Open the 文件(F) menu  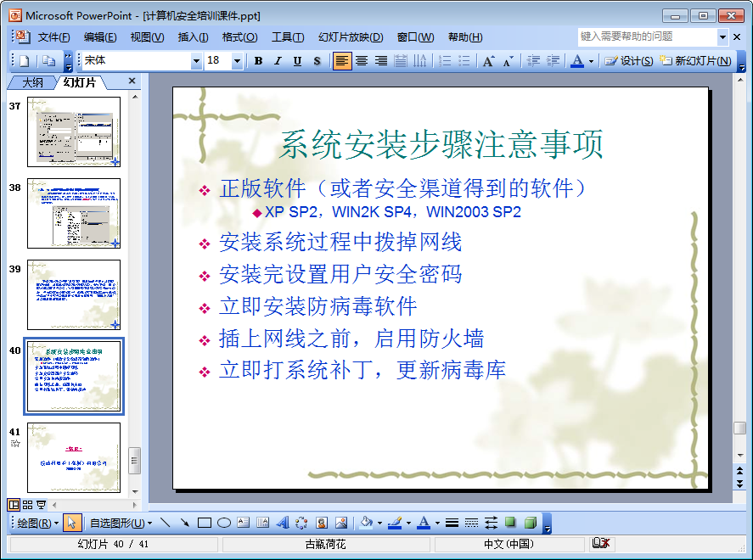[53, 37]
